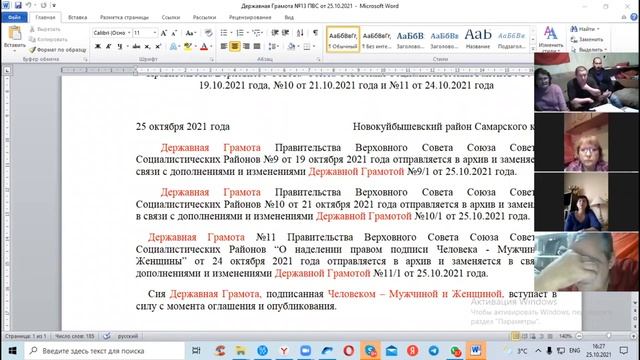Clear formatting with eraser icon
The width and height of the screenshot is (640, 360).
tap(208, 33)
